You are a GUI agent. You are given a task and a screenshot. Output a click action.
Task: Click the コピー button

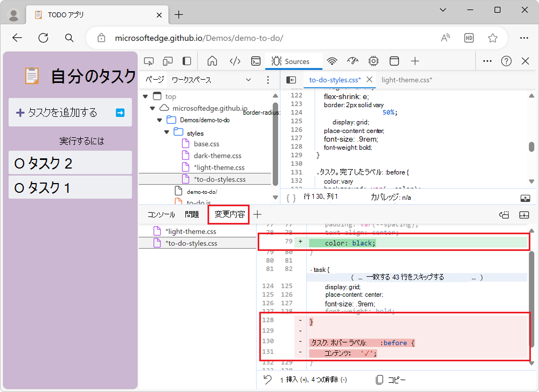[390, 380]
